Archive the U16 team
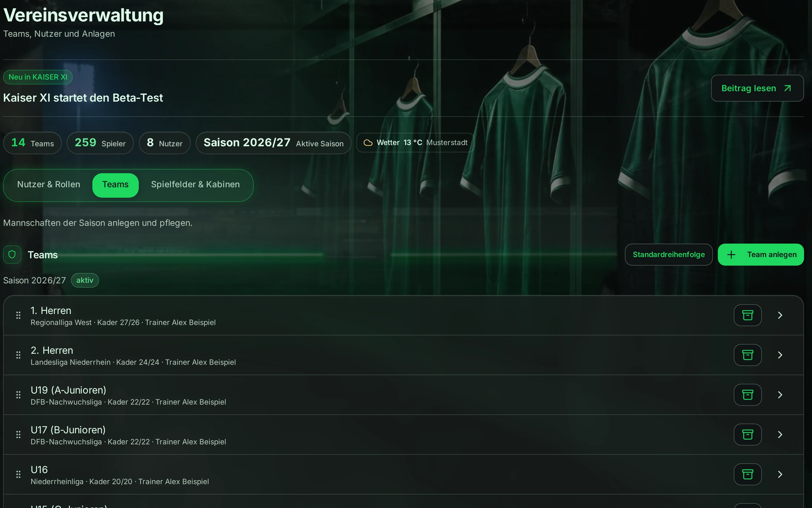Screen dimensions: 812x508 pos(747,474)
